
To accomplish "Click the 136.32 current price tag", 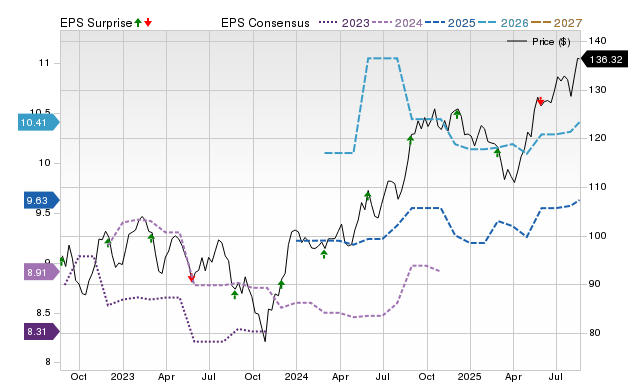I will tap(604, 60).
